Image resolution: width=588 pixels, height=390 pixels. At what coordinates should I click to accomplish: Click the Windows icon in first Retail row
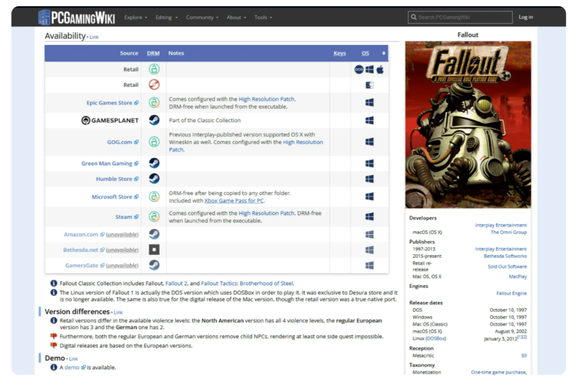pyautogui.click(x=369, y=69)
